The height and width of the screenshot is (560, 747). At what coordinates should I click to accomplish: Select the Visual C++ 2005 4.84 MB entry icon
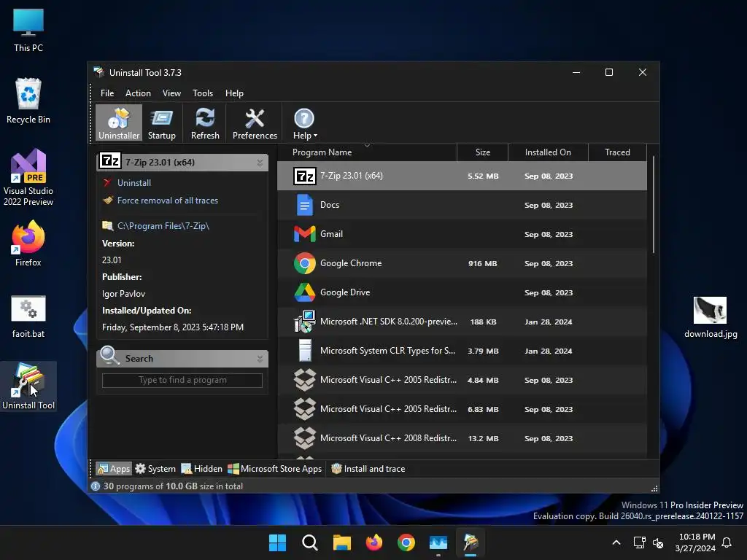coord(304,380)
